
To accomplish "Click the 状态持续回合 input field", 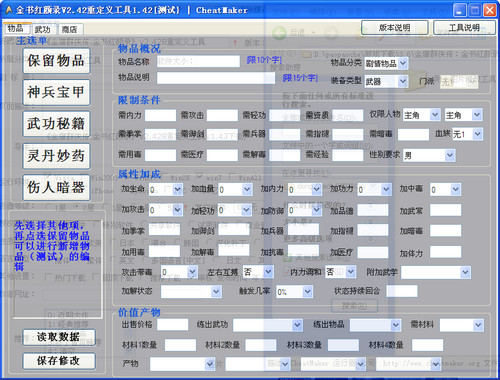I will pyautogui.click(x=402, y=291).
